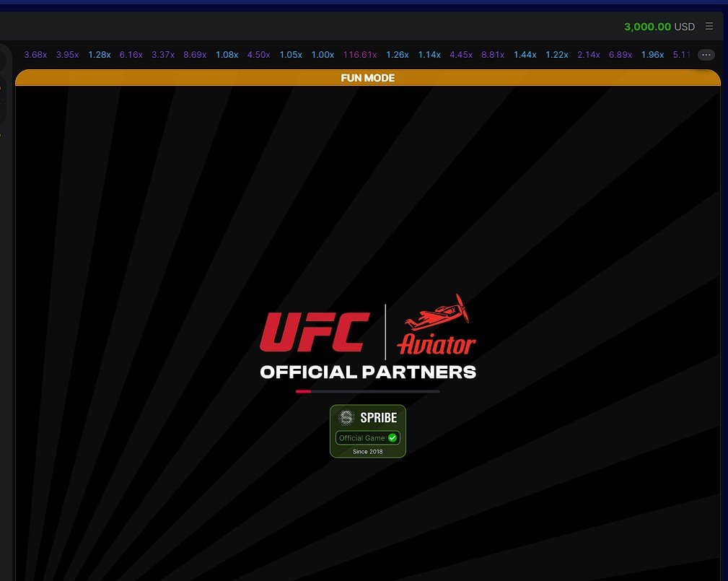Click the 3,000.00 USD balance display
728x581 pixels.
coord(659,27)
